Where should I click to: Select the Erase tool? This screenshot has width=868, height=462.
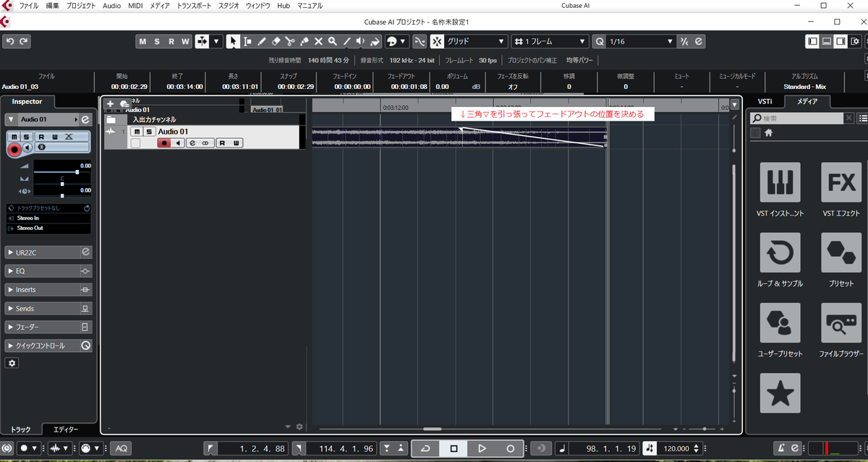click(x=276, y=41)
